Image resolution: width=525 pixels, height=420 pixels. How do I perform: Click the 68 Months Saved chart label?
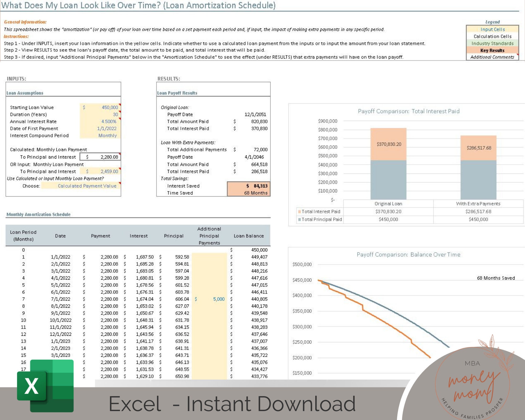(496, 278)
